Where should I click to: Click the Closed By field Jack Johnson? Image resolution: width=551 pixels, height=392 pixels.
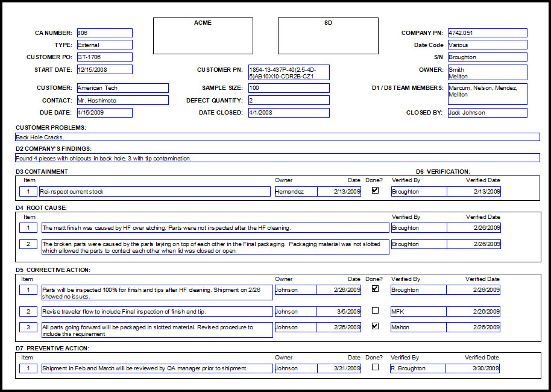click(487, 113)
